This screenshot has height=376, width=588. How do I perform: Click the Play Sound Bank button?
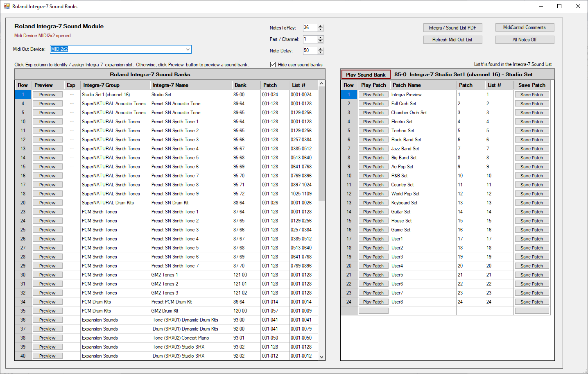366,75
